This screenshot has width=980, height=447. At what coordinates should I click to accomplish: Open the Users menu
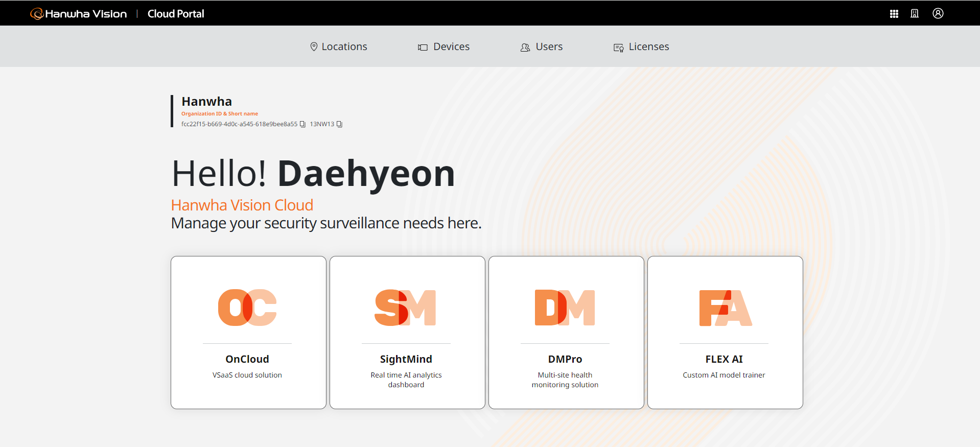pyautogui.click(x=542, y=46)
